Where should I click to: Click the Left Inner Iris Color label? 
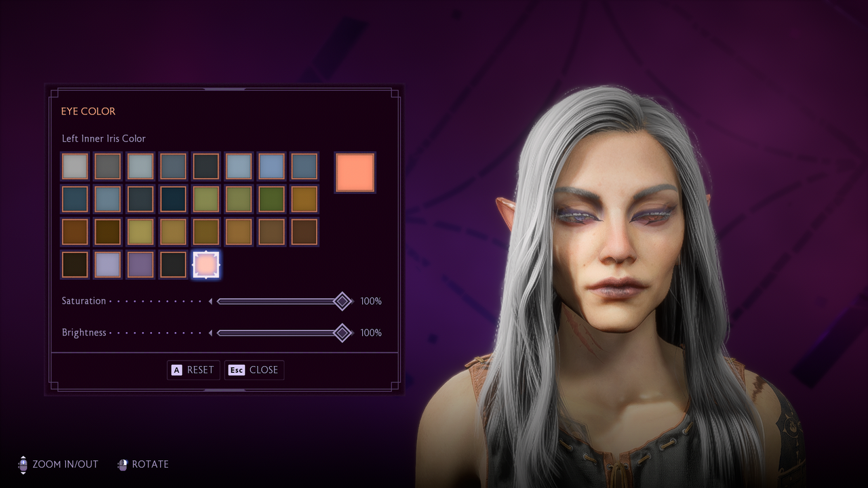104,138
